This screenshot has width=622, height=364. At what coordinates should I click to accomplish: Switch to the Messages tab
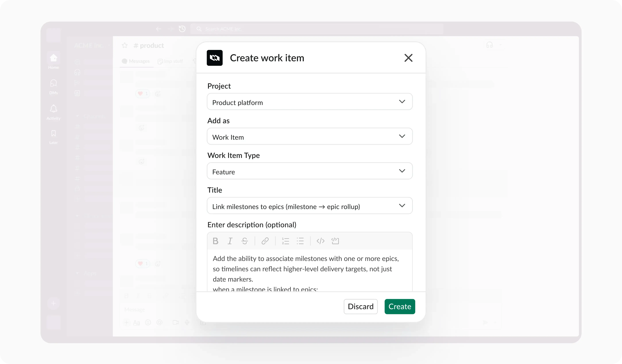[x=136, y=61]
